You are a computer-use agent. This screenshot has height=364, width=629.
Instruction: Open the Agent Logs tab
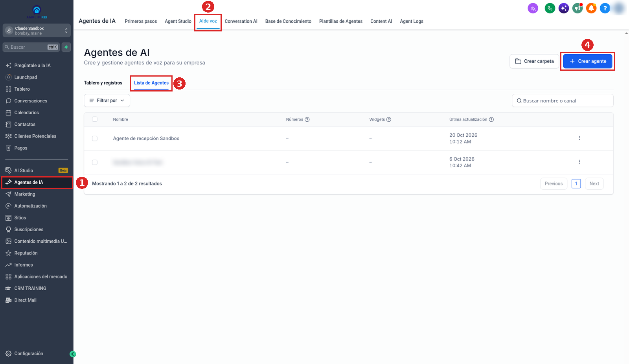pyautogui.click(x=412, y=21)
